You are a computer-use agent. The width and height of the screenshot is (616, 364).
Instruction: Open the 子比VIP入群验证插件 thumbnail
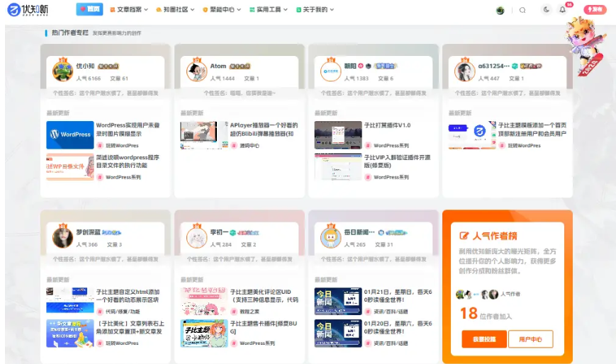click(x=338, y=166)
